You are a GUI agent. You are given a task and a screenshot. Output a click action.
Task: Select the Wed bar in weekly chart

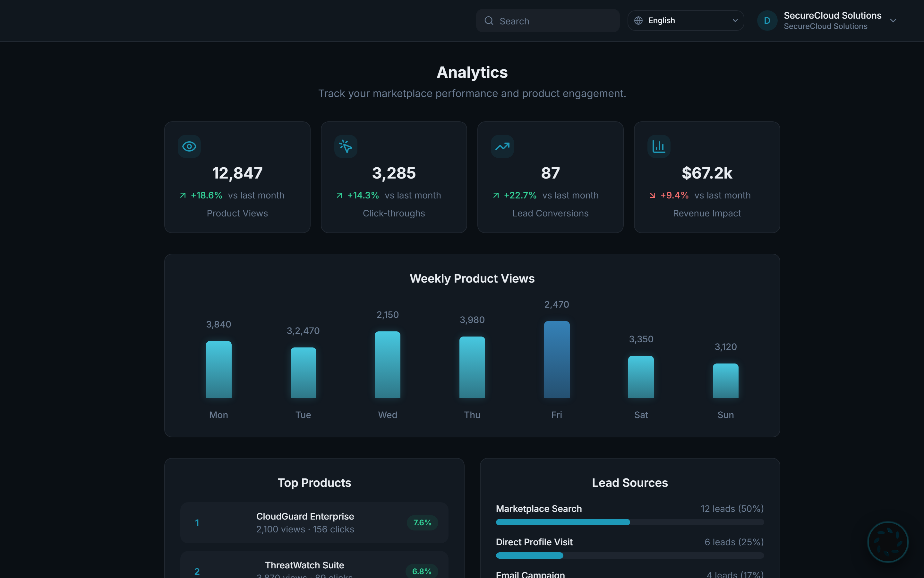click(x=388, y=365)
